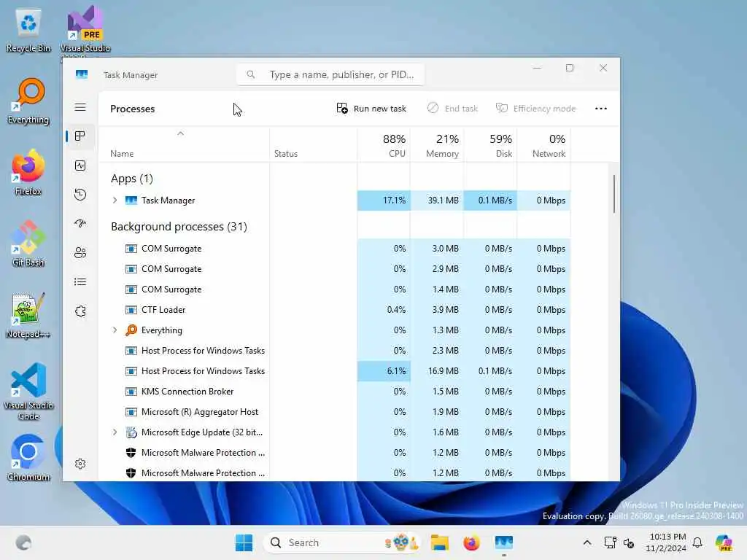Open the Performance page from sidebar
The height and width of the screenshot is (560, 747).
coord(80,166)
